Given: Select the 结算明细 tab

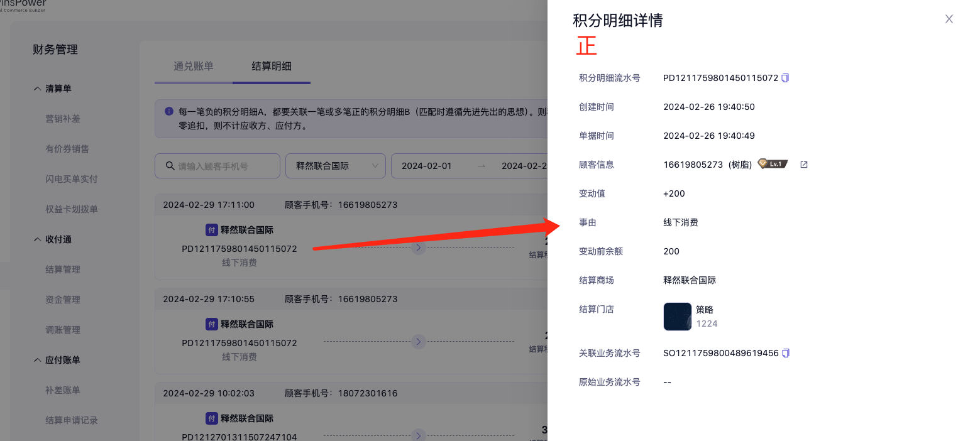Looking at the screenshot, I should click(x=271, y=66).
